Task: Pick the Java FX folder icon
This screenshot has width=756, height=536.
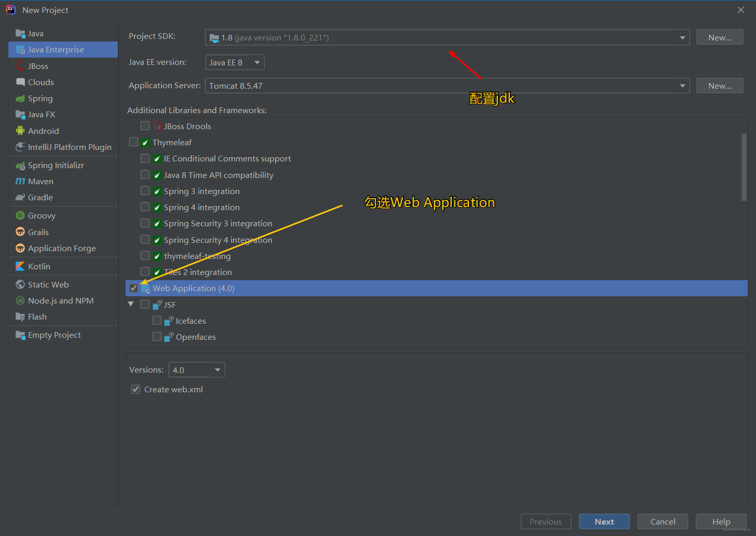Action: pos(20,115)
